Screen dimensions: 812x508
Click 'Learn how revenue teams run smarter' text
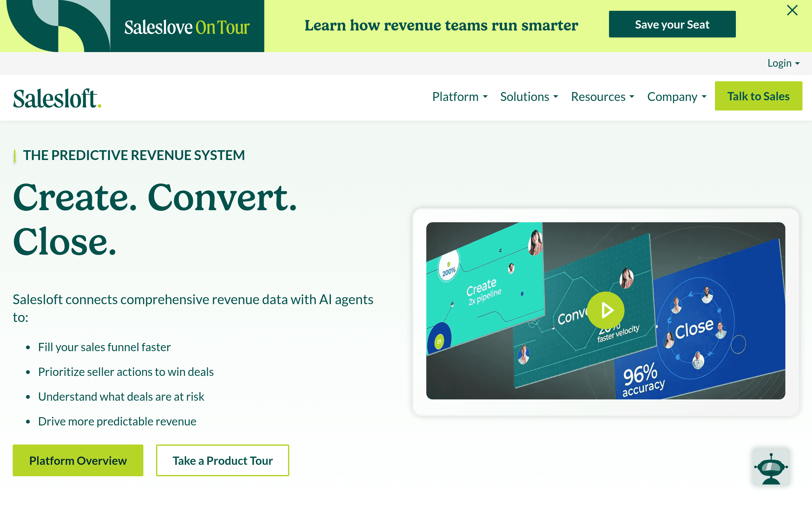[x=441, y=25]
